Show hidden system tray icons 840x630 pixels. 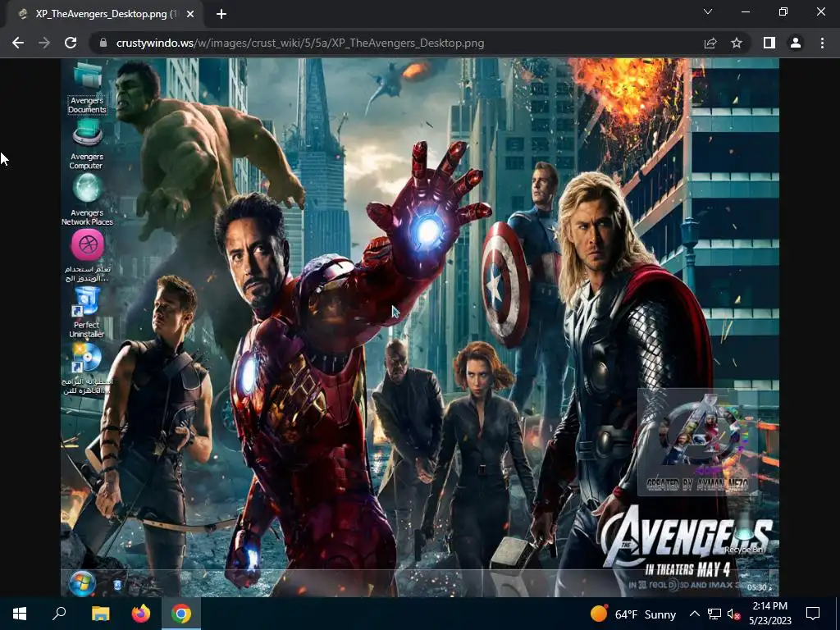point(694,614)
